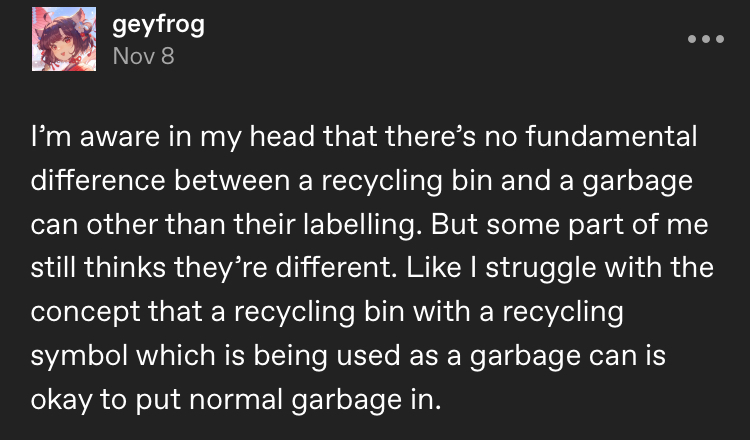Click the Nov 8 post timestamp
Image resolution: width=750 pixels, height=440 pixels.
click(x=143, y=56)
